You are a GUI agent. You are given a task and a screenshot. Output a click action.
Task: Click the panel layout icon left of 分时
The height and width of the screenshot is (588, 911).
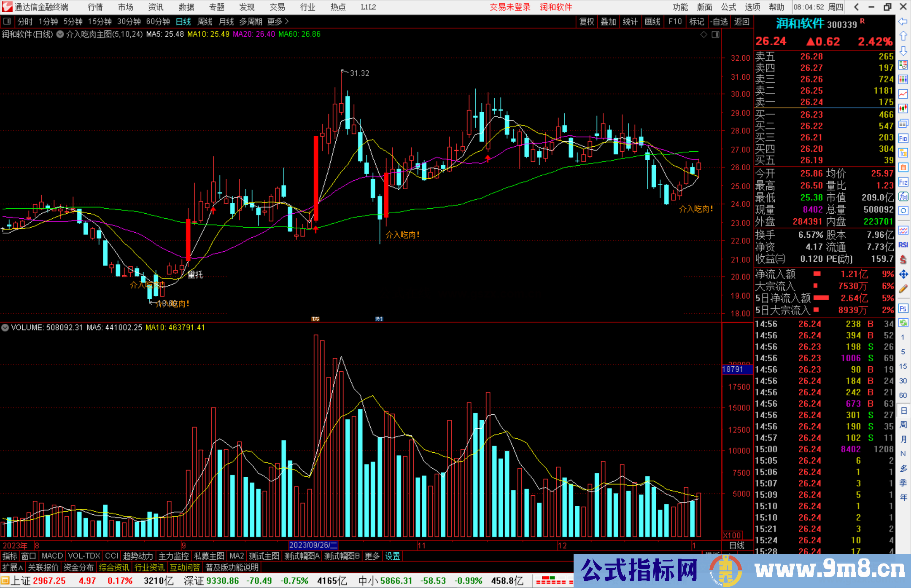click(7, 21)
